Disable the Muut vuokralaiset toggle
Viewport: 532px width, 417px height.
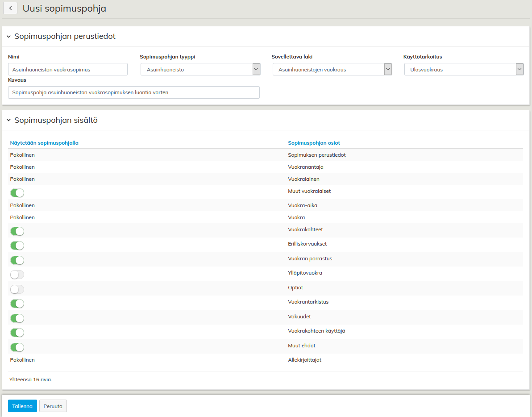coord(17,193)
